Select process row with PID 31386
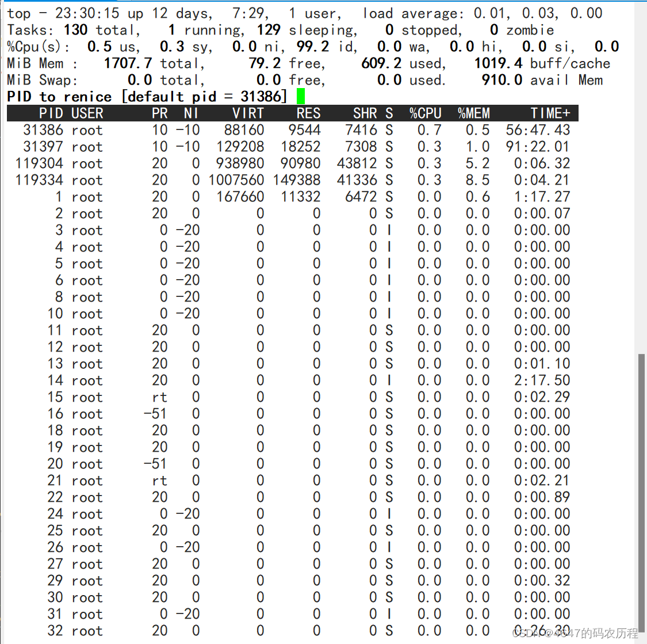Image resolution: width=647 pixels, height=644 pixels. [x=230, y=130]
